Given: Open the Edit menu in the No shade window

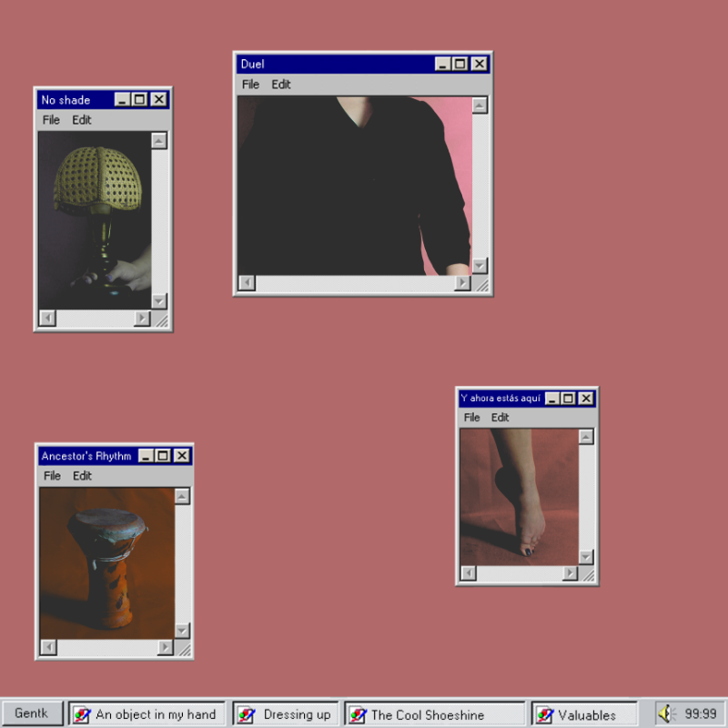Looking at the screenshot, I should click(x=82, y=120).
